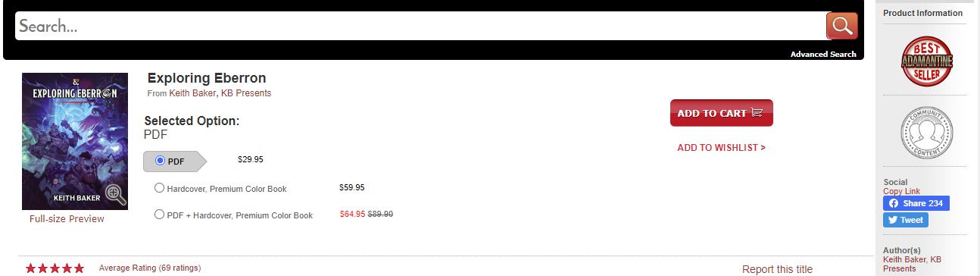Image resolution: width=980 pixels, height=276 pixels.
Task: Copy the product link under Social
Action: (902, 191)
